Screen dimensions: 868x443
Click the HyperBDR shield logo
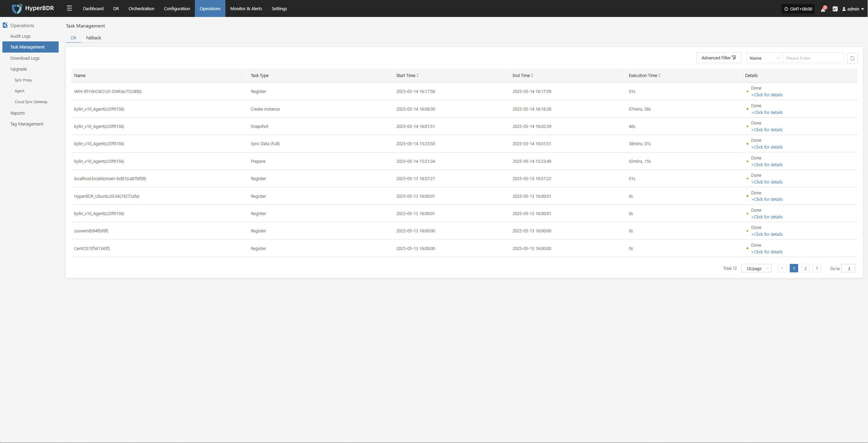coord(17,8)
